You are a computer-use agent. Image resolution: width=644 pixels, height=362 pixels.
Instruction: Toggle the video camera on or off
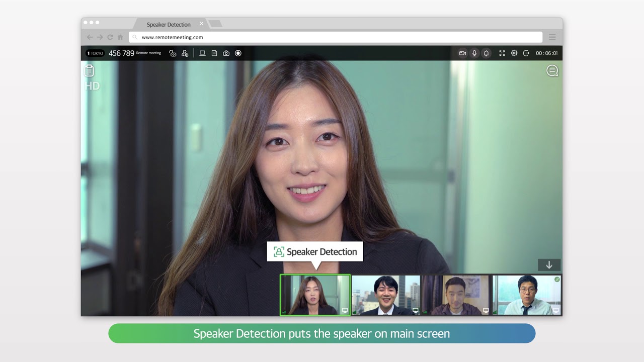coord(462,53)
